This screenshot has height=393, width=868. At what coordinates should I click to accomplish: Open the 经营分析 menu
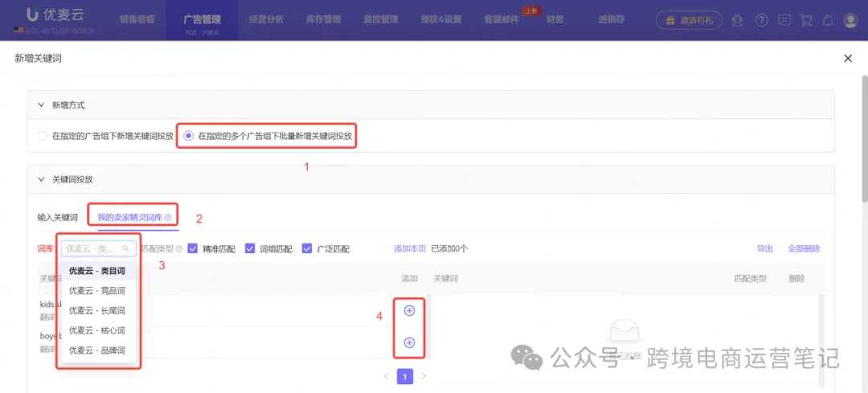click(x=266, y=19)
